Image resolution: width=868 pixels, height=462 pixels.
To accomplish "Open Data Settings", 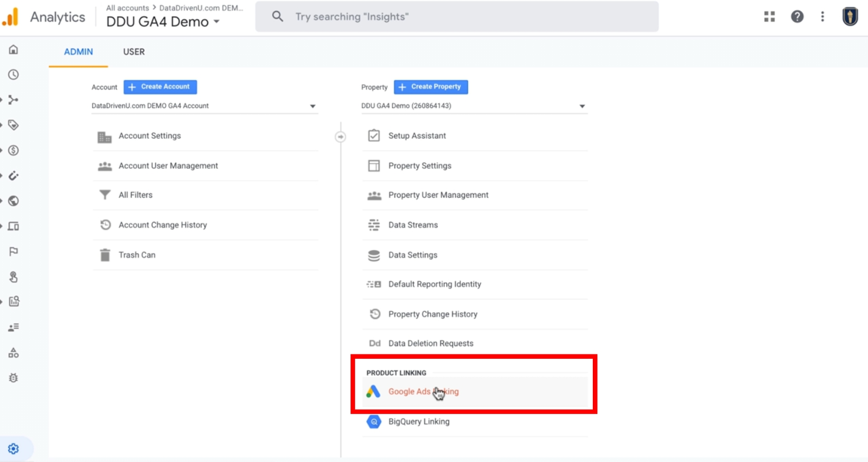I will point(475,255).
